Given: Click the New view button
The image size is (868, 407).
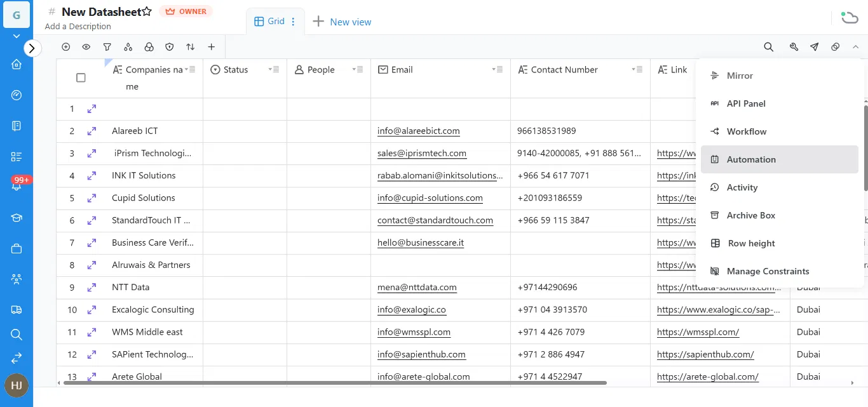Looking at the screenshot, I should click(342, 22).
